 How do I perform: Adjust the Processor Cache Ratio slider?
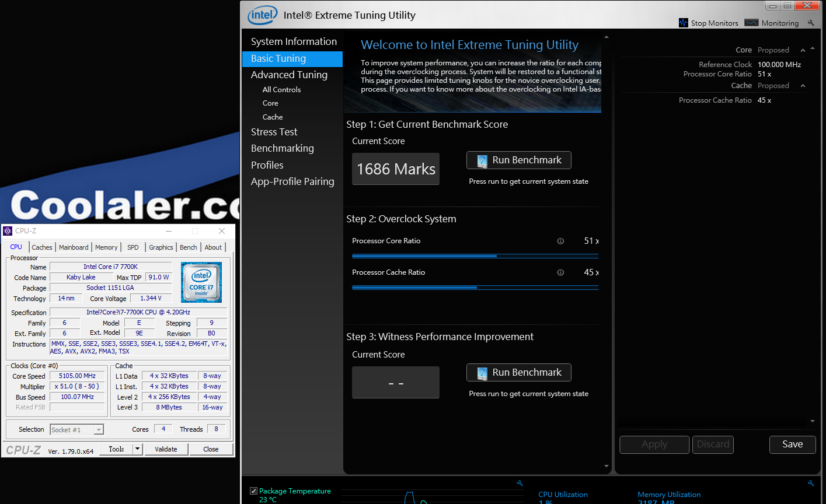tap(475, 288)
